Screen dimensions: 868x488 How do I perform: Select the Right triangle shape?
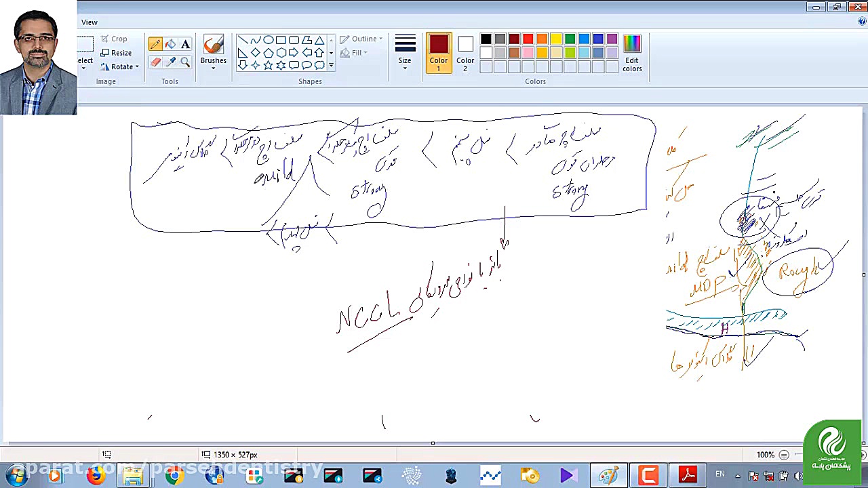(x=243, y=53)
